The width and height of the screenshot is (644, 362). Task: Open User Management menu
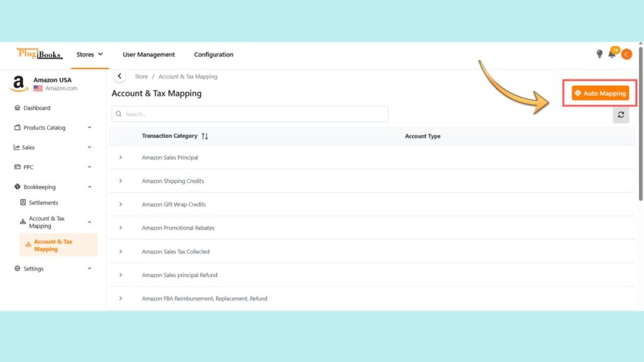point(148,54)
